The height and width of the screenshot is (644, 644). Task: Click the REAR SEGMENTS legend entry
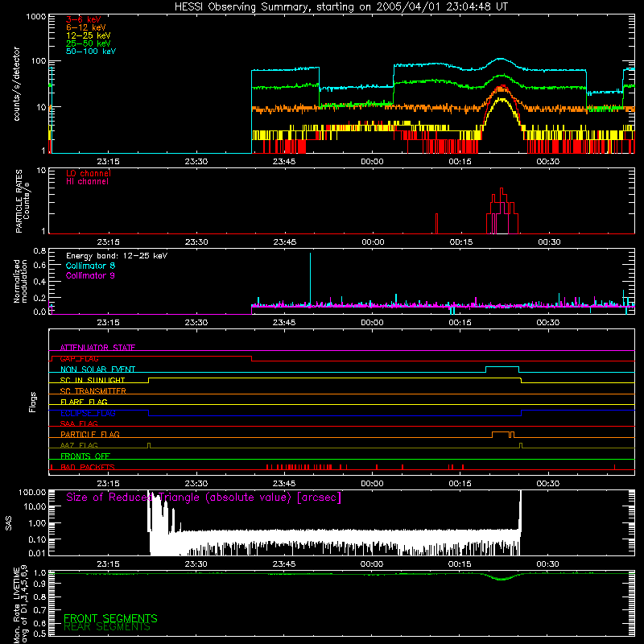[107, 627]
